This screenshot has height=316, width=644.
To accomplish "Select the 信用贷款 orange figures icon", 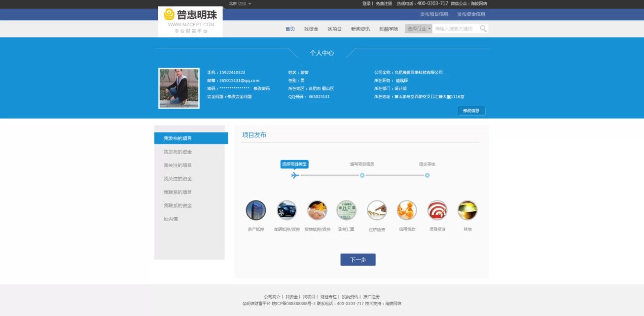I will pos(407,210).
